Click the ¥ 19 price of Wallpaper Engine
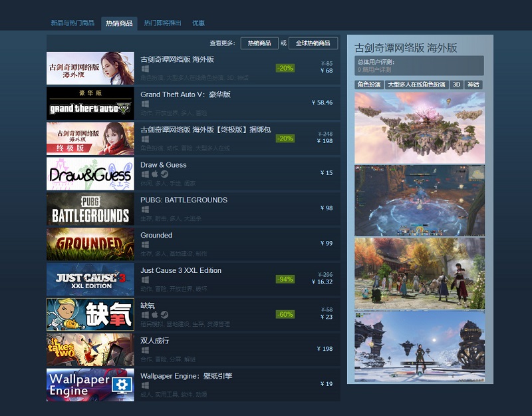The width and height of the screenshot is (532, 416). [327, 384]
